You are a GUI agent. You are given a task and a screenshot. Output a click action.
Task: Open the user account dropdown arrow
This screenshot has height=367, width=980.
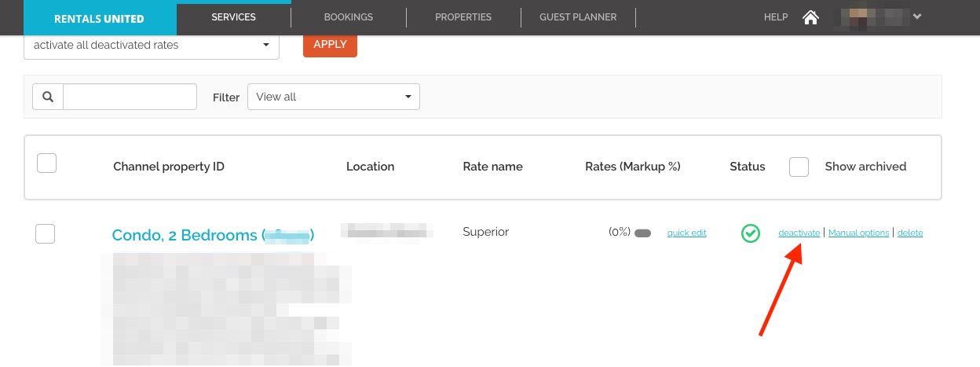(916, 17)
